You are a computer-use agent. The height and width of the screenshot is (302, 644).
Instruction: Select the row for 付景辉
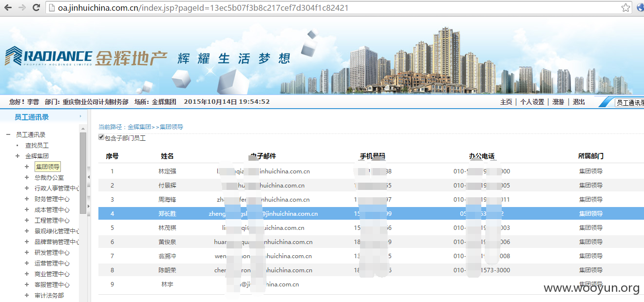[x=371, y=186]
